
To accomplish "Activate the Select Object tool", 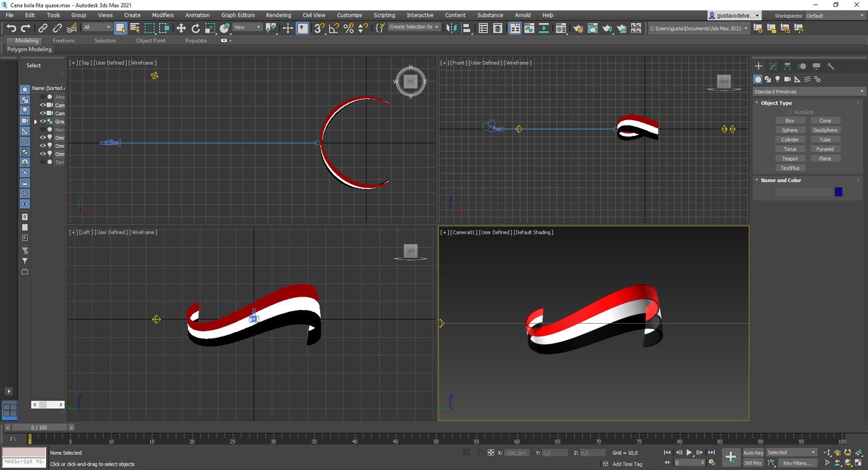I will pos(120,28).
